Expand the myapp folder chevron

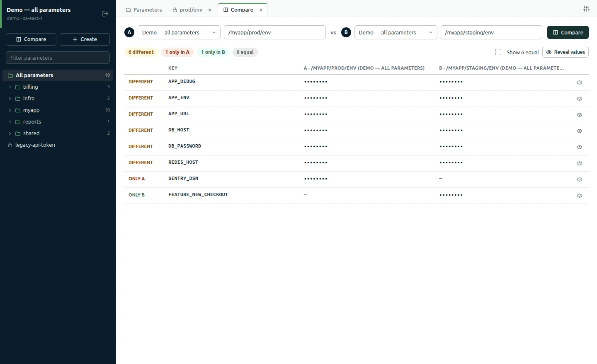[10, 110]
